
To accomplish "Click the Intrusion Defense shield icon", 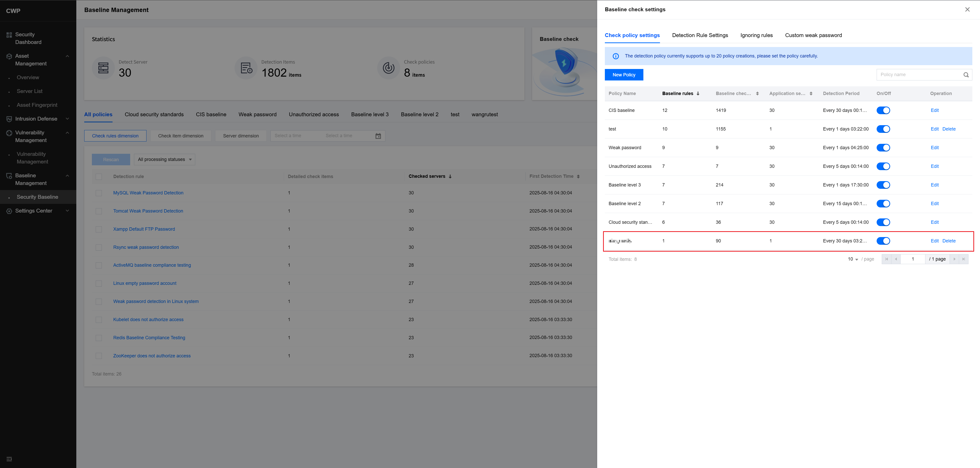I will (x=9, y=119).
